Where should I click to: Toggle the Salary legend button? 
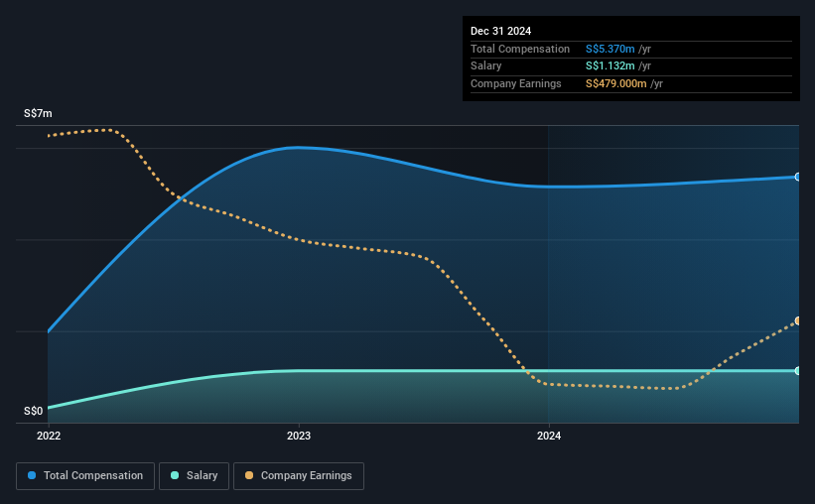click(x=194, y=476)
